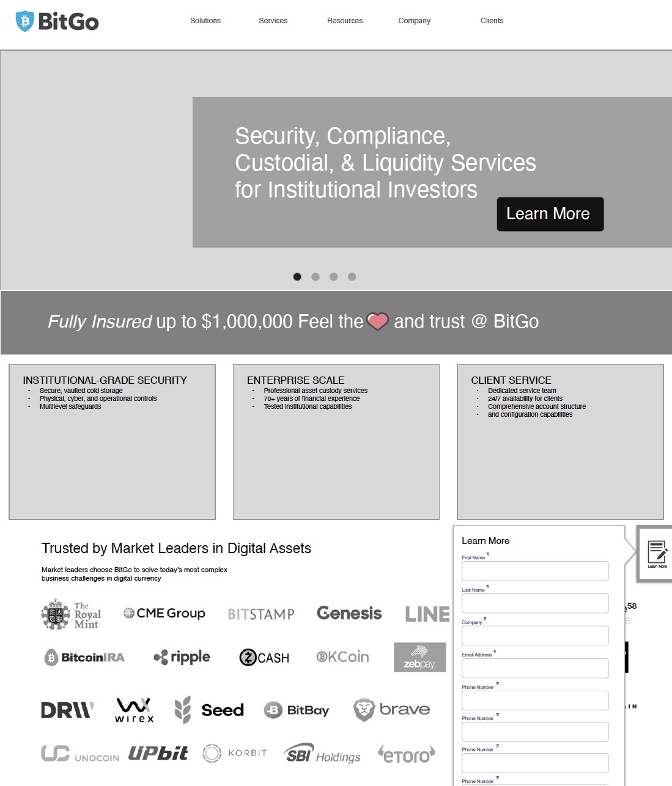
Task: Focus the Last Name field
Action: click(535, 603)
